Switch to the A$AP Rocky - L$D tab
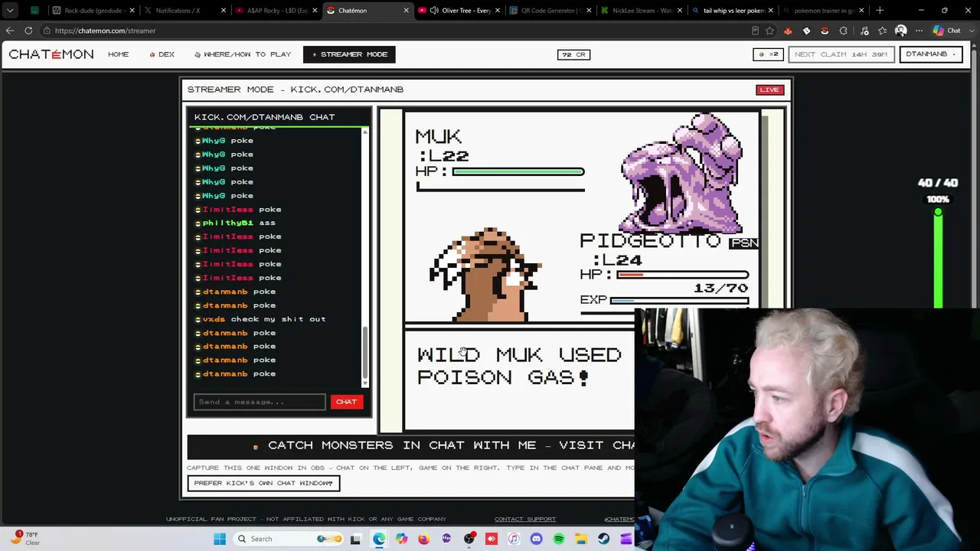980x551 pixels. pos(276,11)
